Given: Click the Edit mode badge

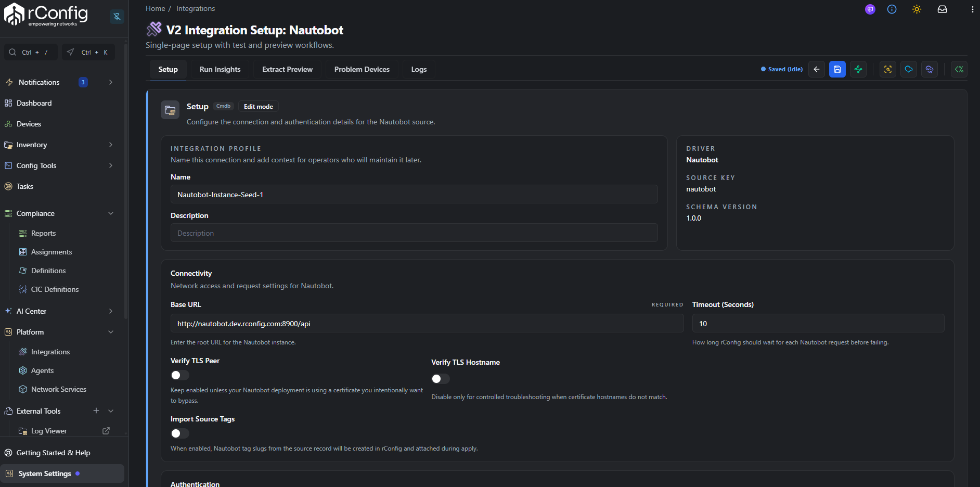Looking at the screenshot, I should 259,106.
